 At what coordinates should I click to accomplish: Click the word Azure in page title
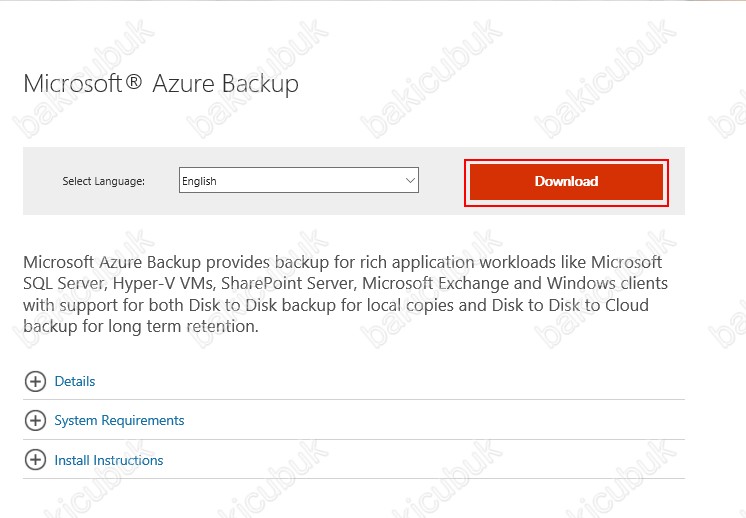pyautogui.click(x=183, y=84)
